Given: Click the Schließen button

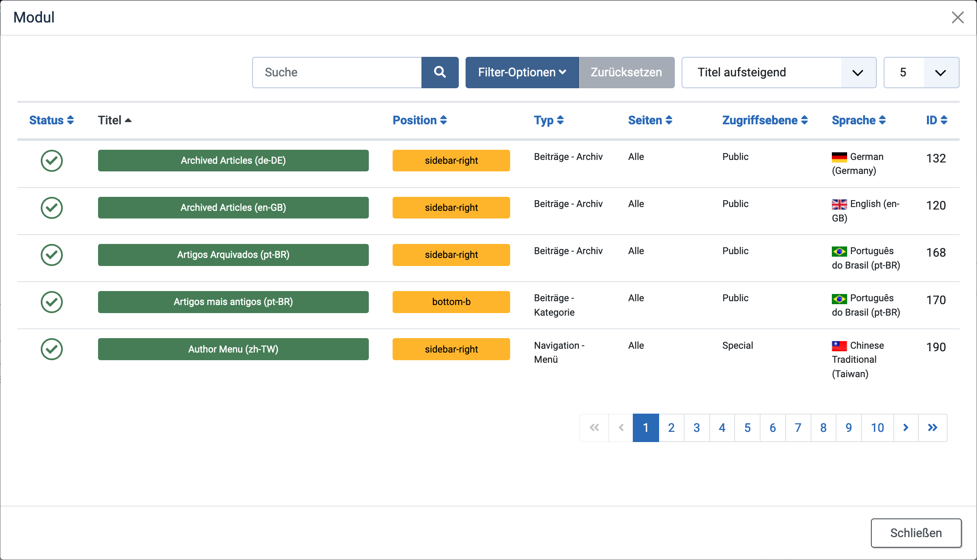Looking at the screenshot, I should pyautogui.click(x=916, y=533).
